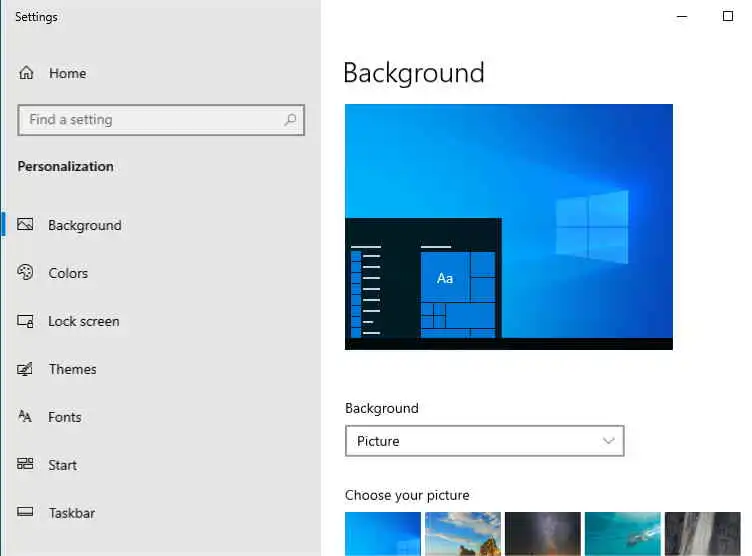
Task: Choose the beach rocks wallpaper thumbnail
Action: tap(463, 533)
